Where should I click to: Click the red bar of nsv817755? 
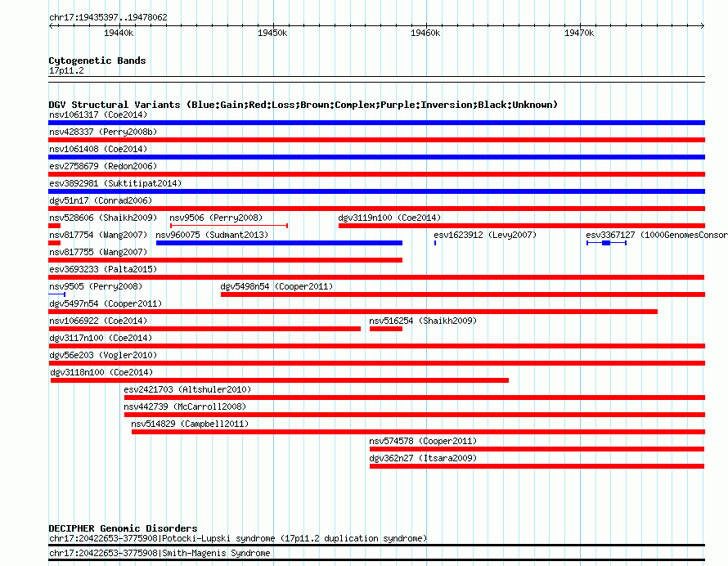click(225, 260)
